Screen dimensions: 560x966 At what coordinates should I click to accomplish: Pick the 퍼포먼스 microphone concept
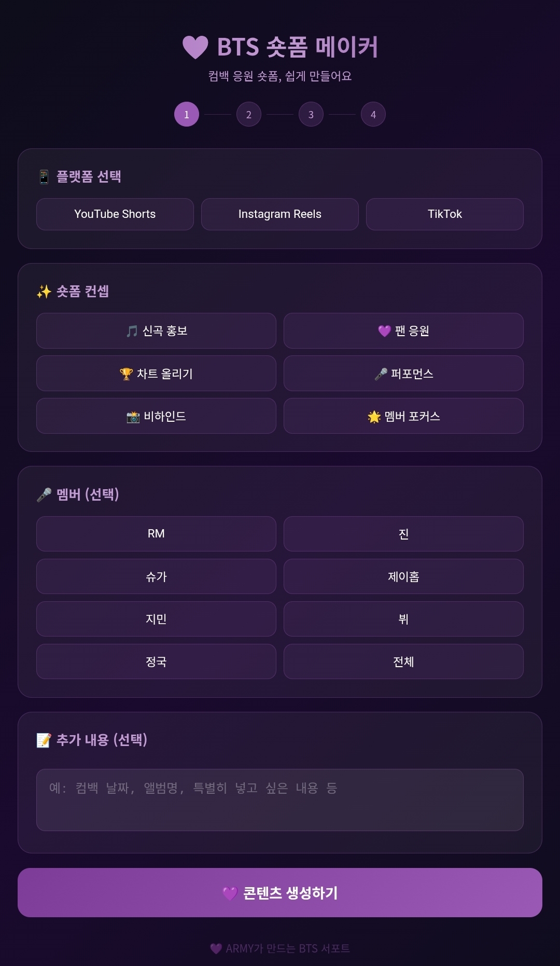(x=403, y=374)
